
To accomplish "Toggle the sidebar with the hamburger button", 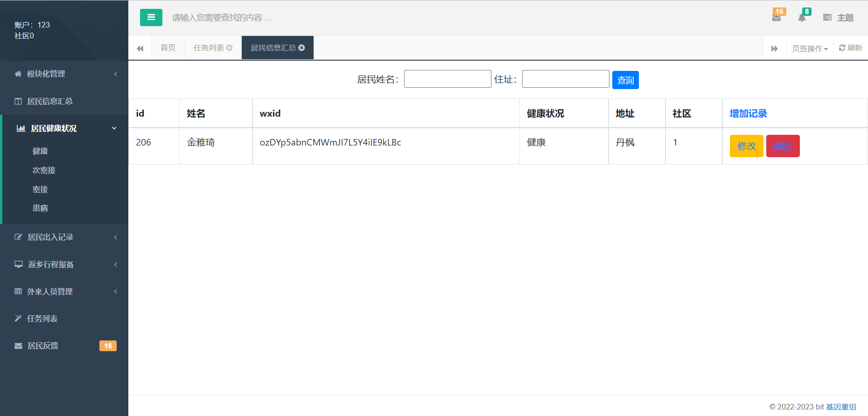I will point(151,17).
